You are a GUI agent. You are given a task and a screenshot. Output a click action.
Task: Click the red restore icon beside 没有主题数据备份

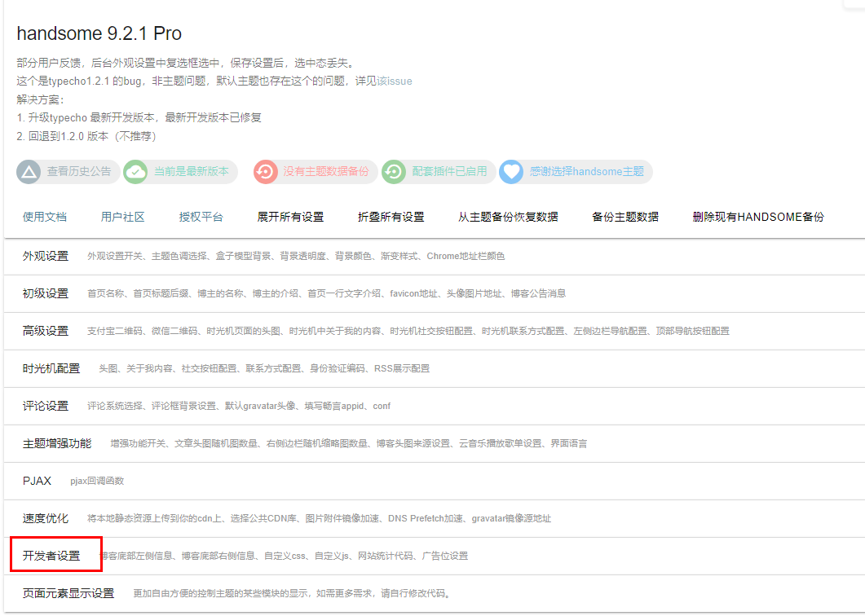pyautogui.click(x=265, y=172)
